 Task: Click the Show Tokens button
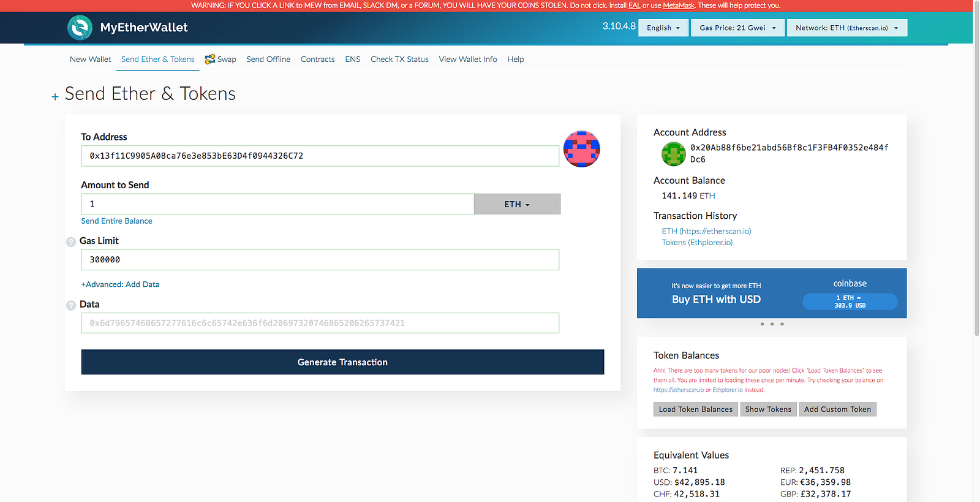point(768,409)
